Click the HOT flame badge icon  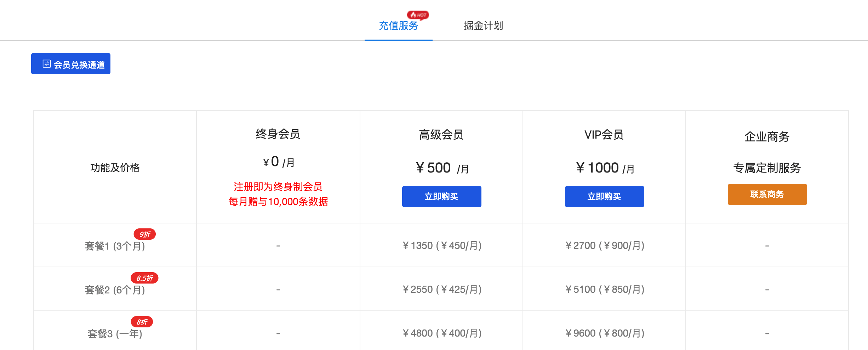pyautogui.click(x=418, y=15)
